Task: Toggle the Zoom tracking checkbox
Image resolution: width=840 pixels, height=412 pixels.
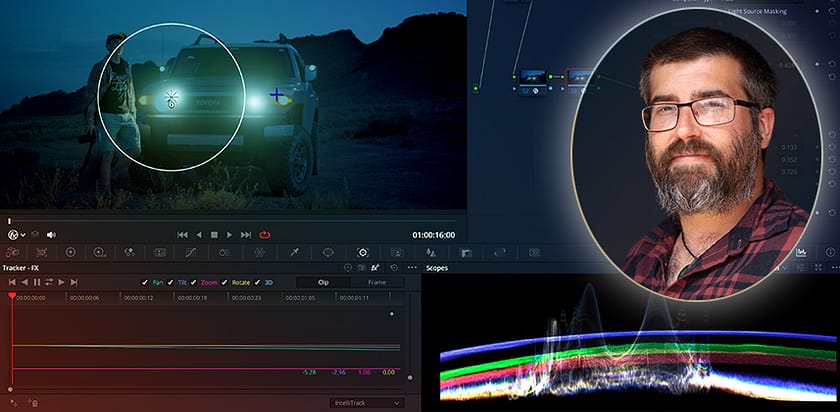Action: 193,282
